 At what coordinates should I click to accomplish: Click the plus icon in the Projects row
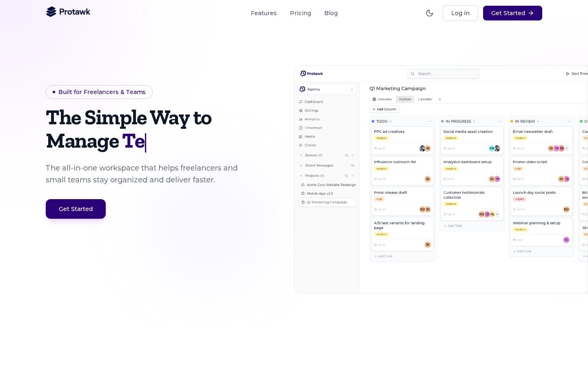(x=353, y=176)
